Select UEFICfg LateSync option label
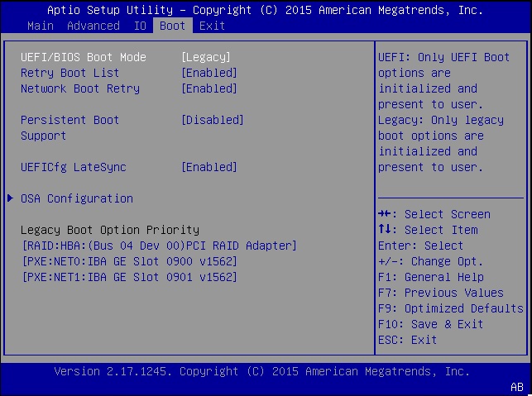Image resolution: width=532 pixels, height=396 pixels. point(74,167)
